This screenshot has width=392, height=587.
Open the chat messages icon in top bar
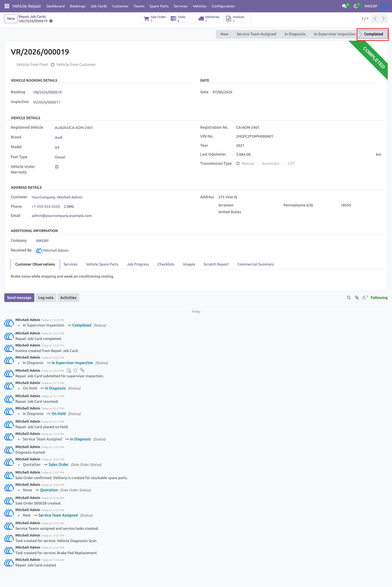coord(345,6)
